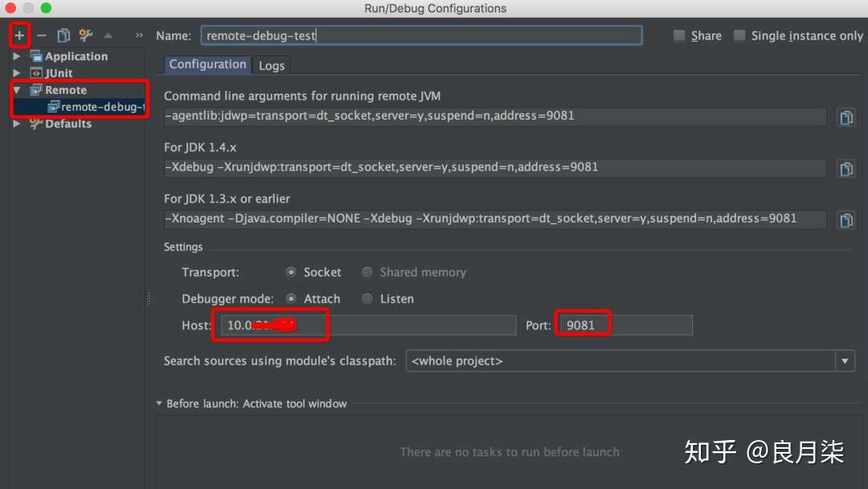
Task: Copy the remote JVM command line arguments
Action: (x=845, y=117)
